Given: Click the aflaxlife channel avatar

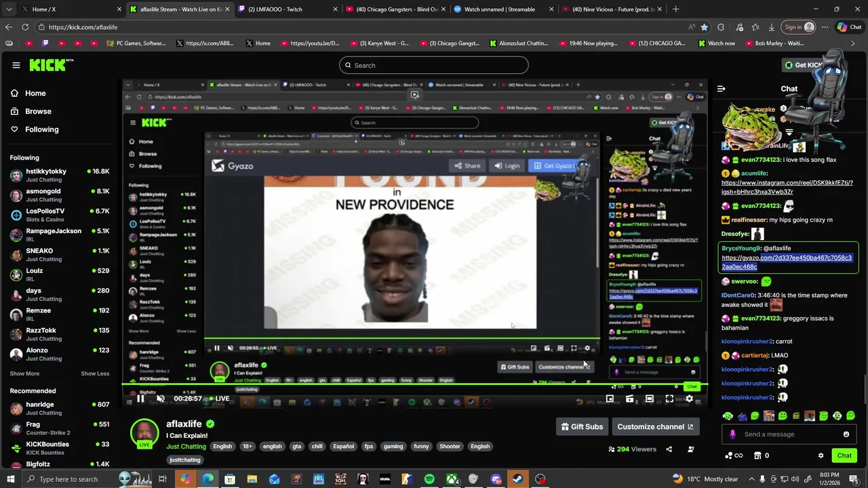Looking at the screenshot, I should click(x=144, y=433).
